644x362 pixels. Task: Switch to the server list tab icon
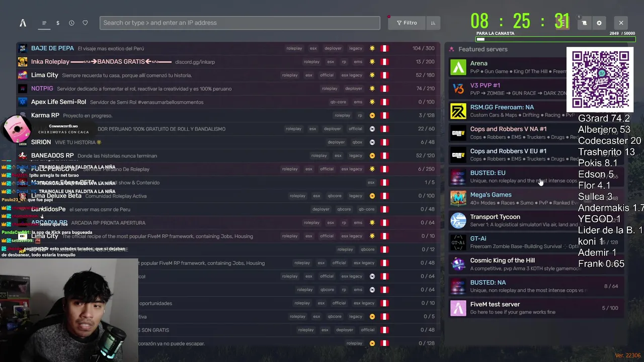(x=44, y=23)
